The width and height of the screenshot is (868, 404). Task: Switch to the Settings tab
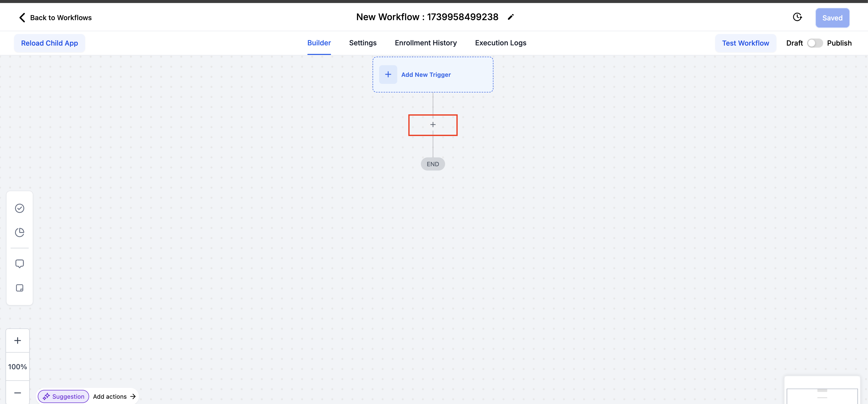point(363,43)
